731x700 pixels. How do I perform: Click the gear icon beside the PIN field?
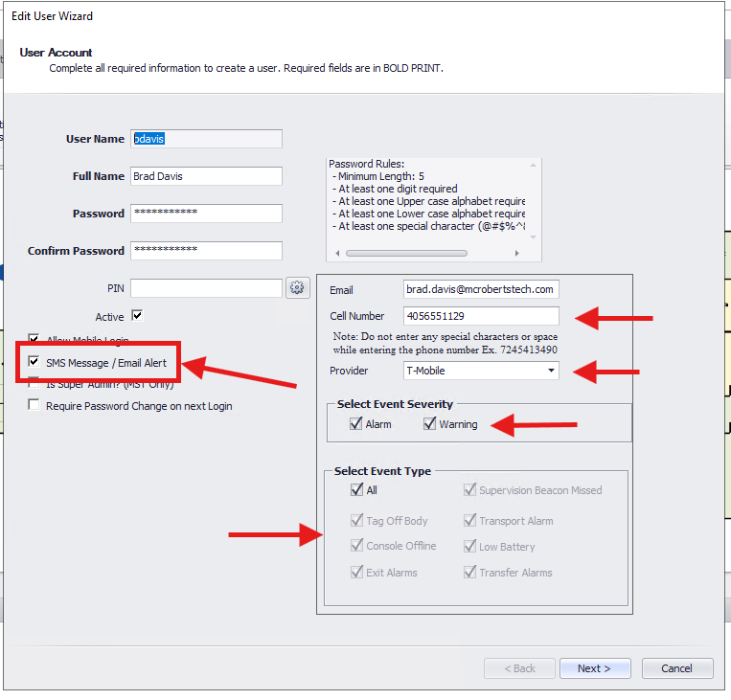click(x=296, y=288)
